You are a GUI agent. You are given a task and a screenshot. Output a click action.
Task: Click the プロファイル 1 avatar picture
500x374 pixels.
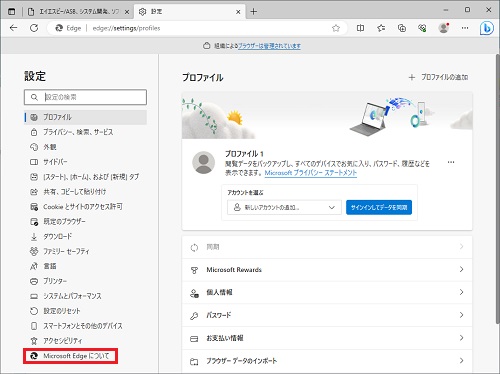204,163
